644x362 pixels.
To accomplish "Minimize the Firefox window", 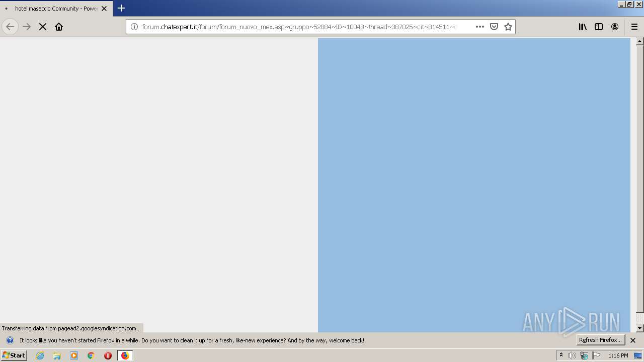I will coord(621,4).
